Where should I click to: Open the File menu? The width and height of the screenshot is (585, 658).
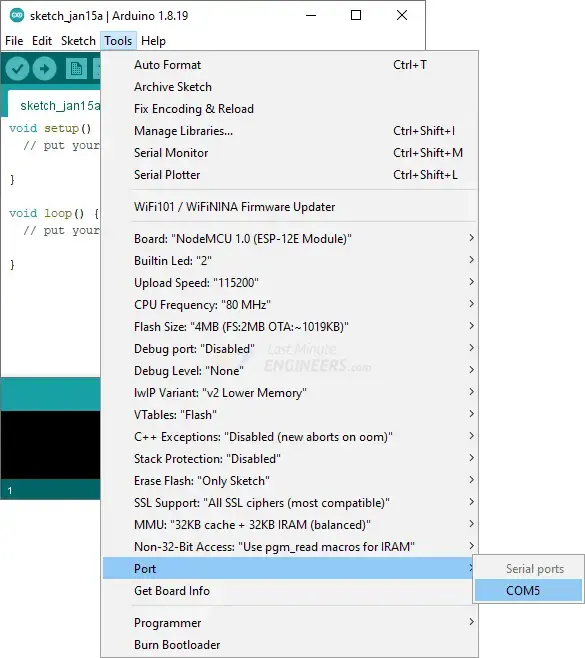pyautogui.click(x=14, y=41)
